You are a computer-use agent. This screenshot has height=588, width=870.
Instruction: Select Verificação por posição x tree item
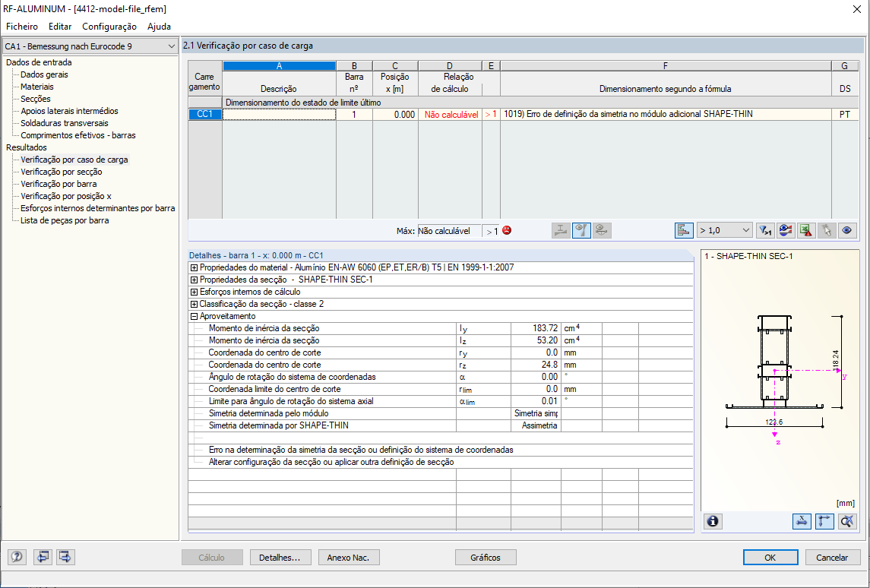point(66,196)
